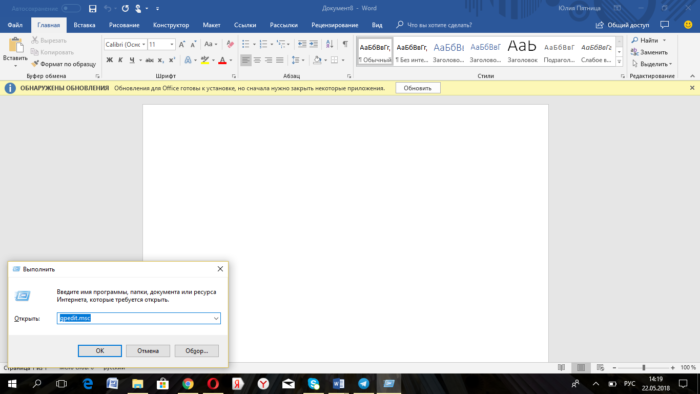700x394 pixels.
Task: Click the Paste (Вставить) clipboard icon
Action: pos(16,45)
